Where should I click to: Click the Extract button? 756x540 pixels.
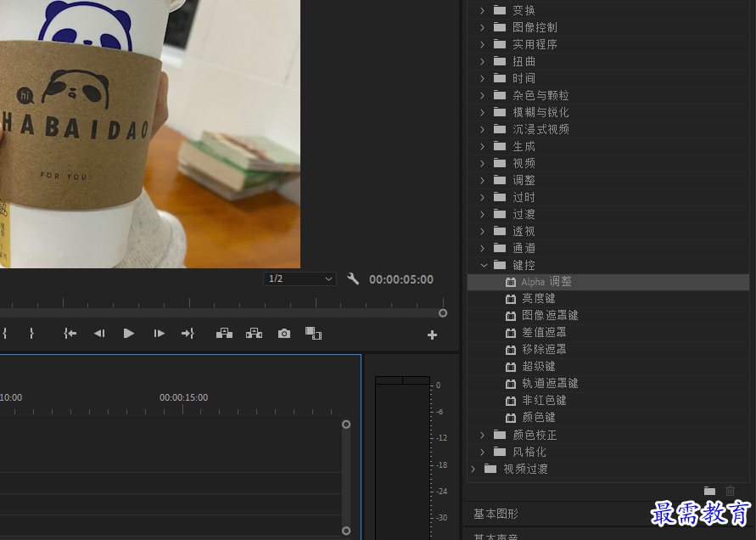pos(254,333)
